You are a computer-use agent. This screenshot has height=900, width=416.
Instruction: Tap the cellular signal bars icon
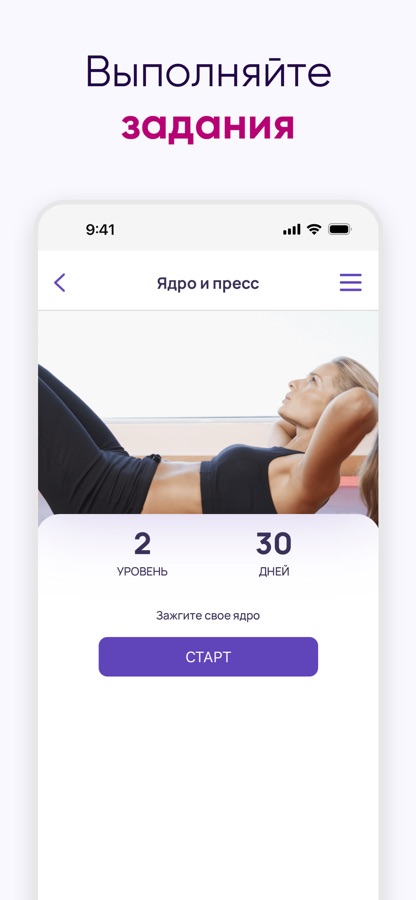point(291,230)
